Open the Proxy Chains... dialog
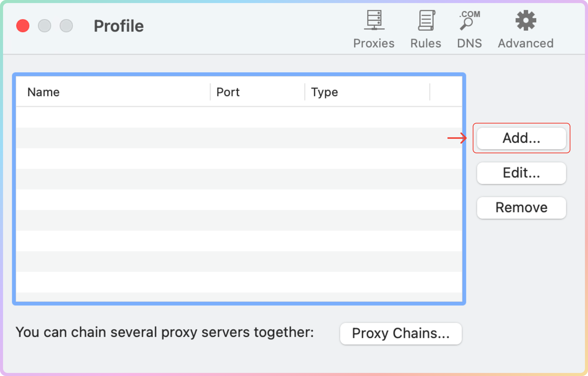The width and height of the screenshot is (588, 376). [x=401, y=333]
